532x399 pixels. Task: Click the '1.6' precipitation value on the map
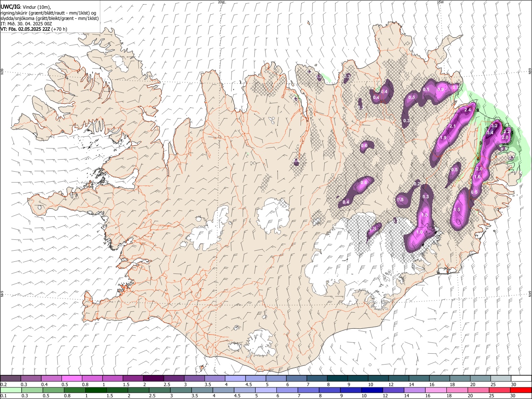click(x=477, y=177)
